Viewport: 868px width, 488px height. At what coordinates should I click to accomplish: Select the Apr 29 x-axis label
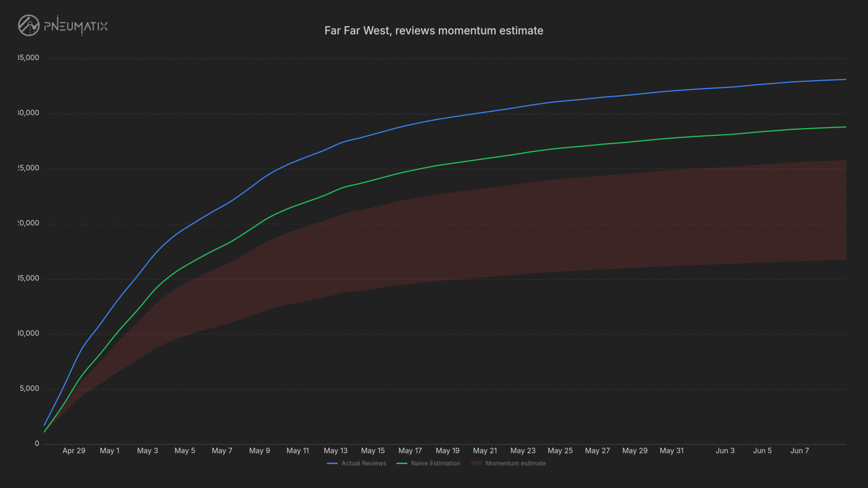point(74,451)
